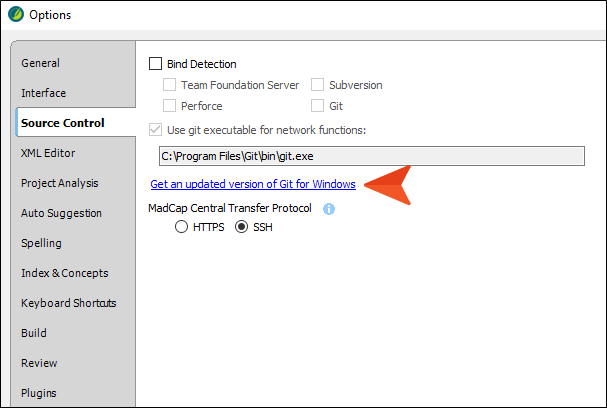Toggle the Git bind detection checkbox

[317, 106]
